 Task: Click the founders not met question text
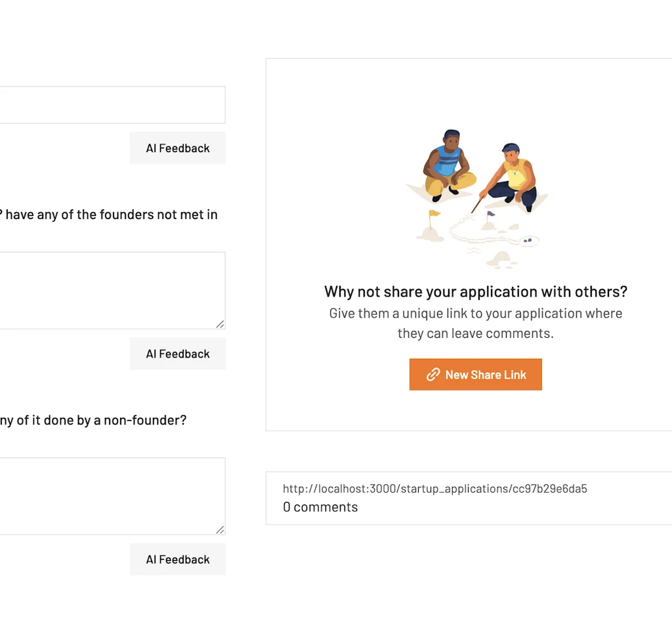[x=108, y=214]
